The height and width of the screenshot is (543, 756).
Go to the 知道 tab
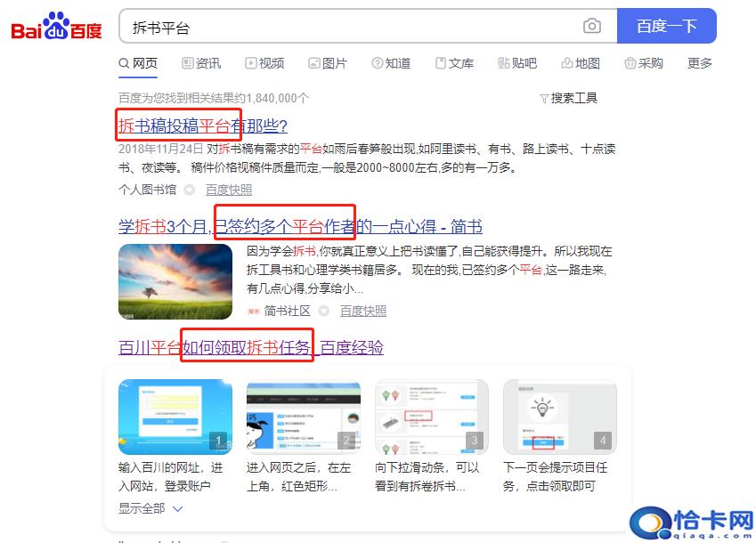pyautogui.click(x=391, y=63)
